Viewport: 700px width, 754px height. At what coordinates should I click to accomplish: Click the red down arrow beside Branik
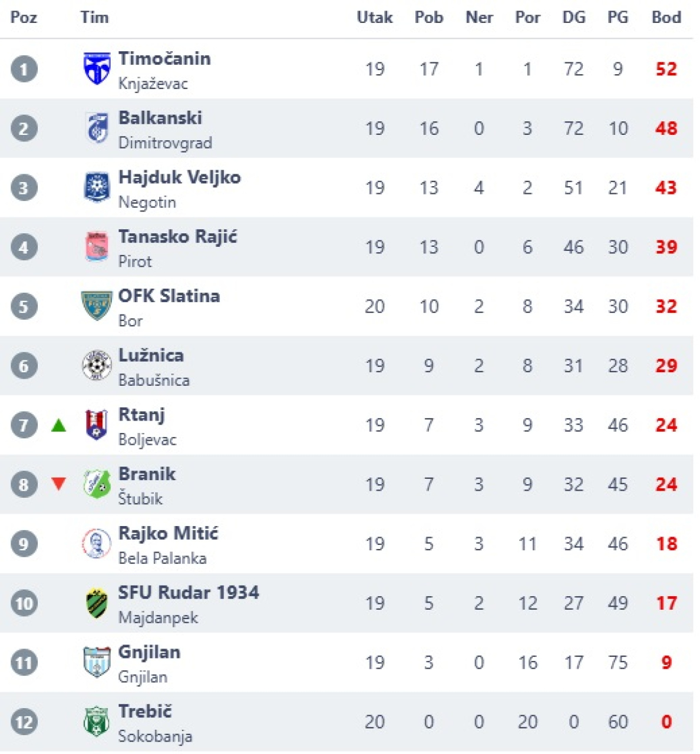click(x=58, y=484)
